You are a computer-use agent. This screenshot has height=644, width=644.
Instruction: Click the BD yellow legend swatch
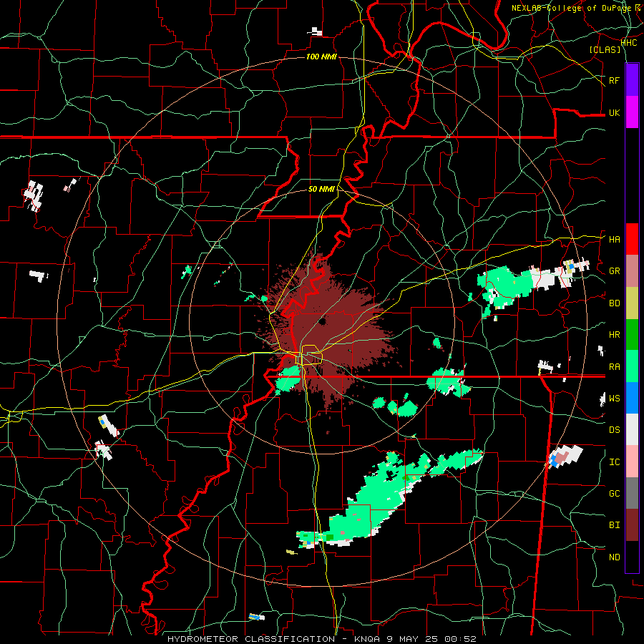(632, 303)
